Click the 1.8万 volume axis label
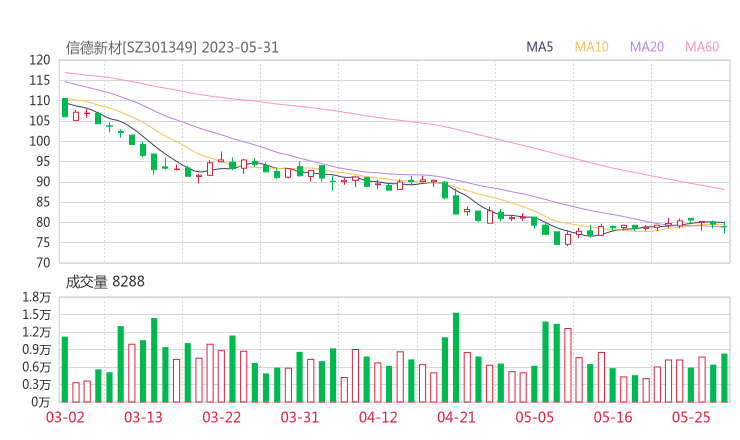The width and height of the screenshot is (740, 440). (x=36, y=297)
